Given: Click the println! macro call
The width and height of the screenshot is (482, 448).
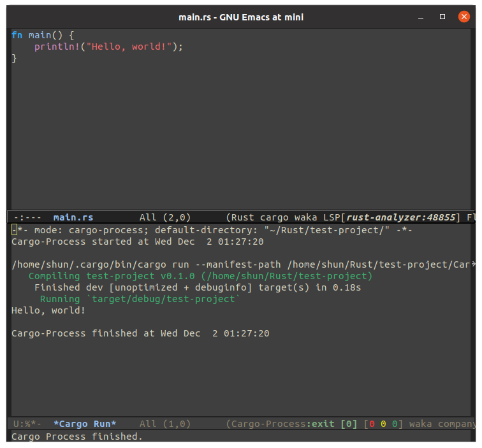Looking at the screenshot, I should tap(57, 47).
